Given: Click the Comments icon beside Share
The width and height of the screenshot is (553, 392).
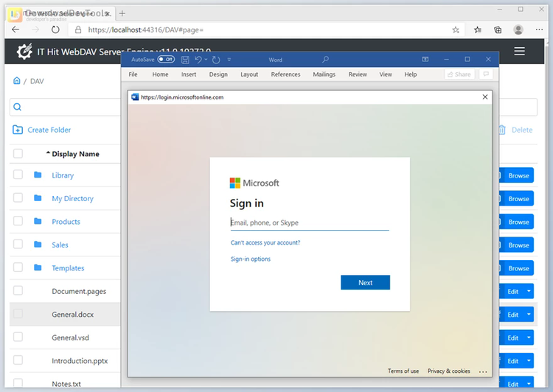Looking at the screenshot, I should pos(486,74).
